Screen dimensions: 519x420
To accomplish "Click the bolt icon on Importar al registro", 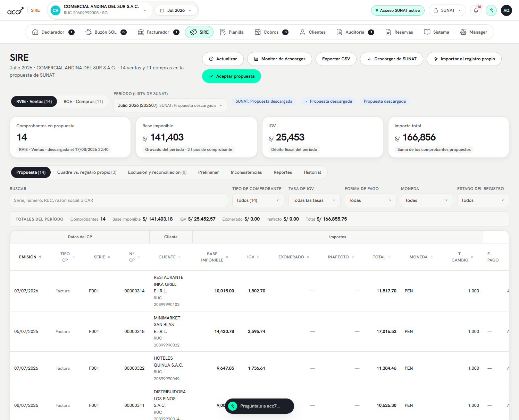I will 436,59.
